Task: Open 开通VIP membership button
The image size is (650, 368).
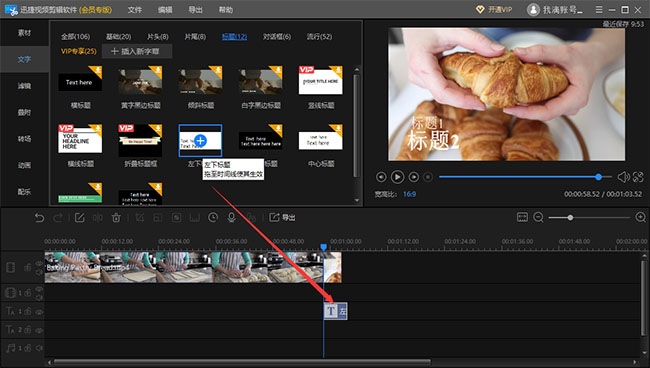Action: (x=494, y=10)
